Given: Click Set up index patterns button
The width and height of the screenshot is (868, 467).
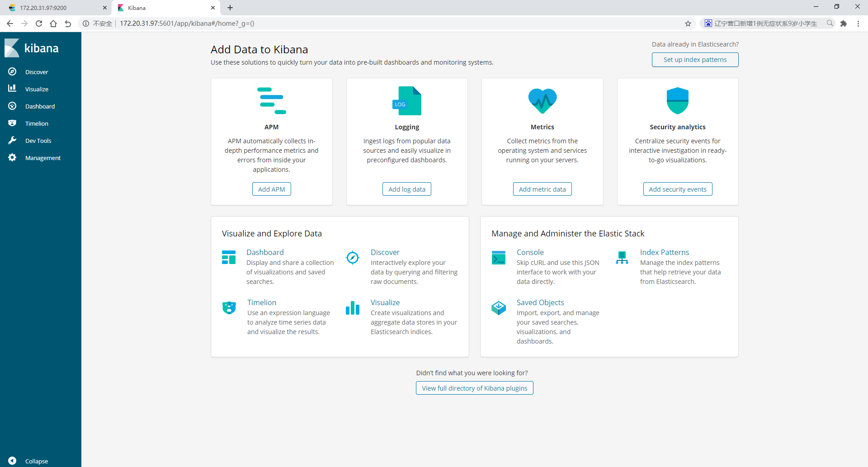Looking at the screenshot, I should (695, 60).
